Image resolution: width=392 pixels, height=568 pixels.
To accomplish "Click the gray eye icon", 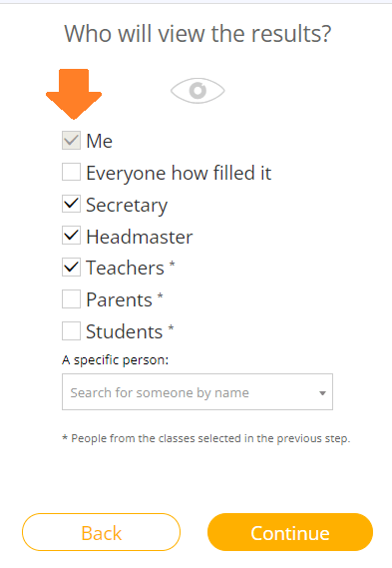I will [x=197, y=91].
